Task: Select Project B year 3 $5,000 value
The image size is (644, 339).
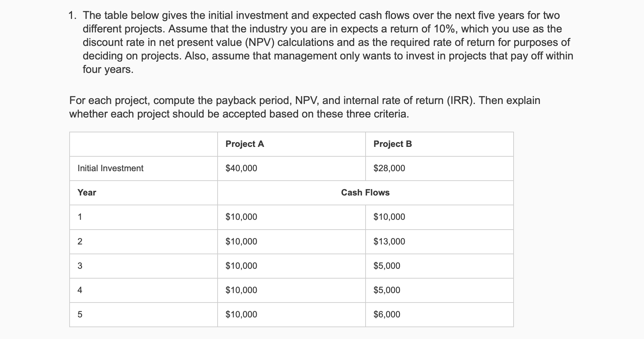Action: [387, 266]
